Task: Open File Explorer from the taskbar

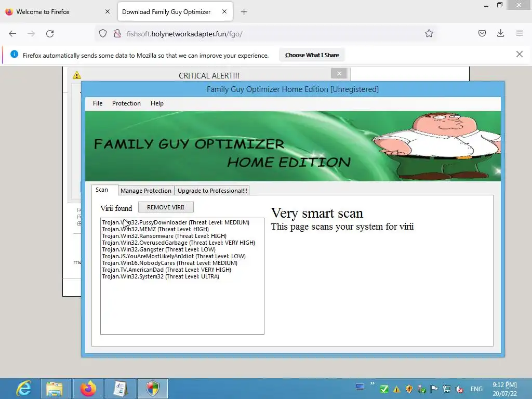Action: 55,389
